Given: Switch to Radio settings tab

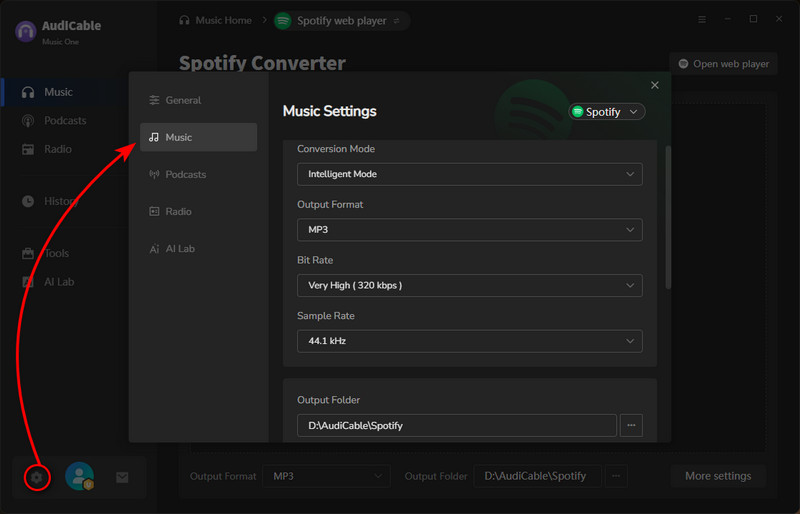Looking at the screenshot, I should coord(198,211).
